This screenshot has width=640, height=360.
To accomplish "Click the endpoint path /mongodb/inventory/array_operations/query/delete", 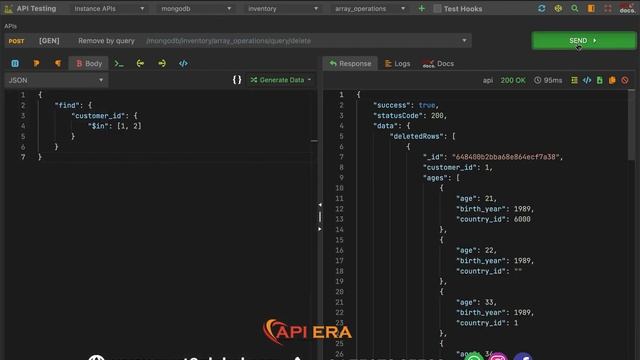I will tap(228, 40).
